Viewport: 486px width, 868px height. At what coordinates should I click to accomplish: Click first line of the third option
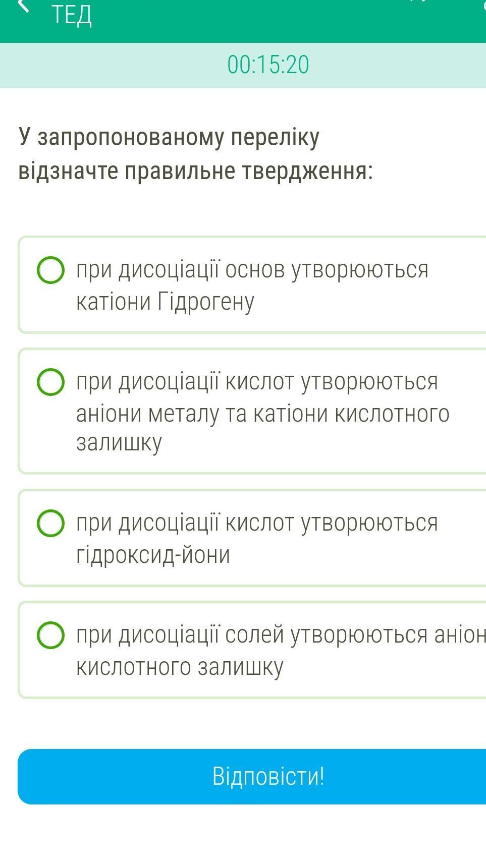pyautogui.click(x=257, y=523)
